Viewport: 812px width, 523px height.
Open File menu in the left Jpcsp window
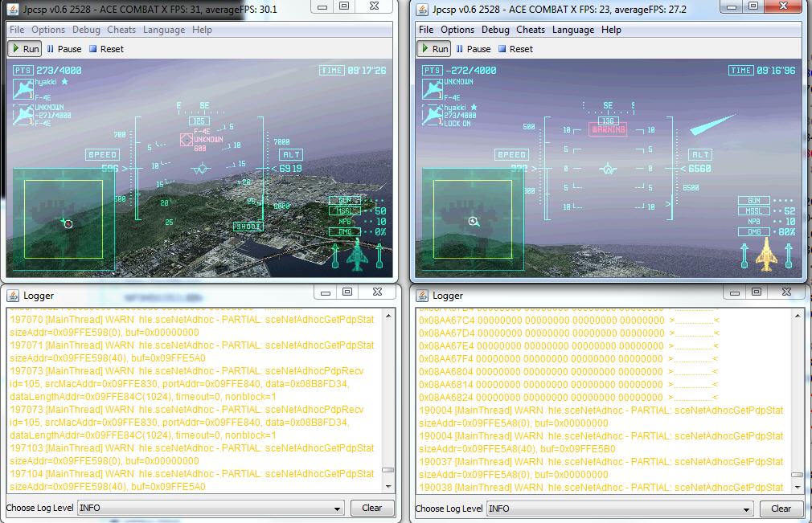16,30
